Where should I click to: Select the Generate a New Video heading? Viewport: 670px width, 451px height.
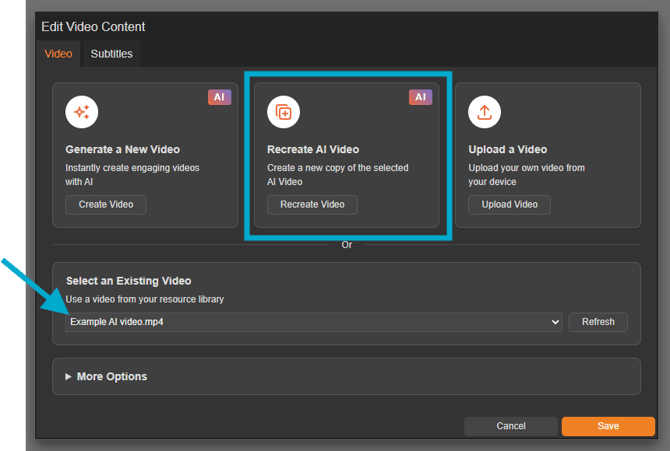tap(121, 150)
